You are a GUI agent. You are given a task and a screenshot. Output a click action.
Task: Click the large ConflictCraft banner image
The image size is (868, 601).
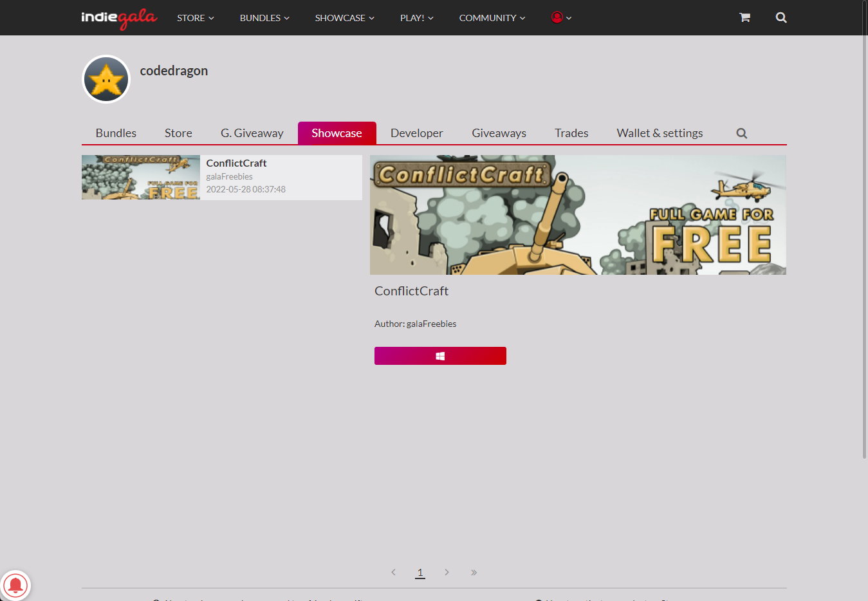578,215
